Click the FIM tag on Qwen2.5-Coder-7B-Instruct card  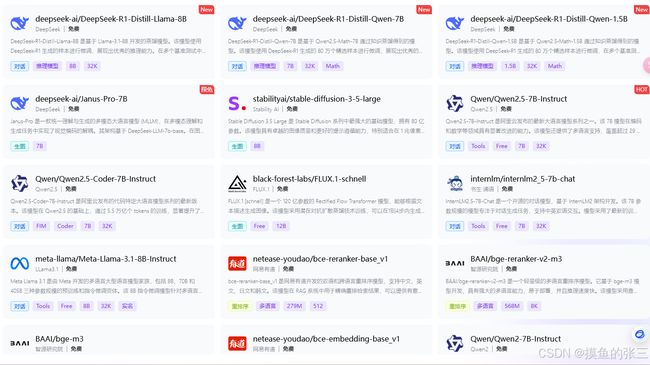point(41,226)
